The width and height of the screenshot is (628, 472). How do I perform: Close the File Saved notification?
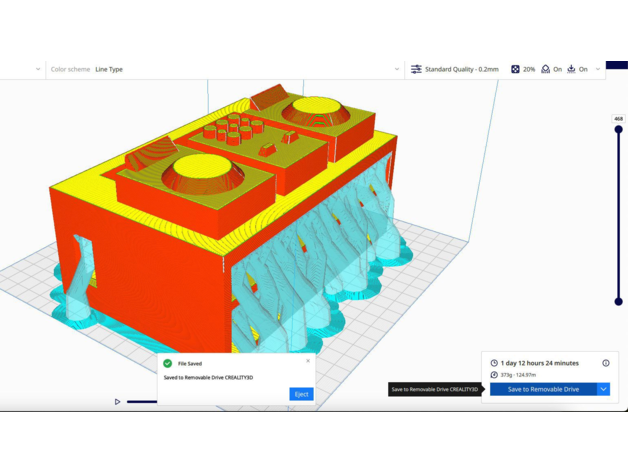tap(308, 361)
